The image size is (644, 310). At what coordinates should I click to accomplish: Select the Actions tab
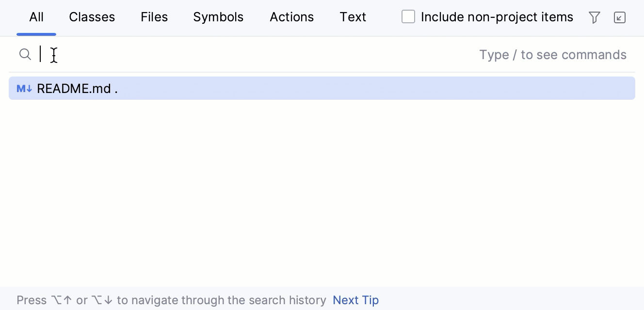coord(291,17)
